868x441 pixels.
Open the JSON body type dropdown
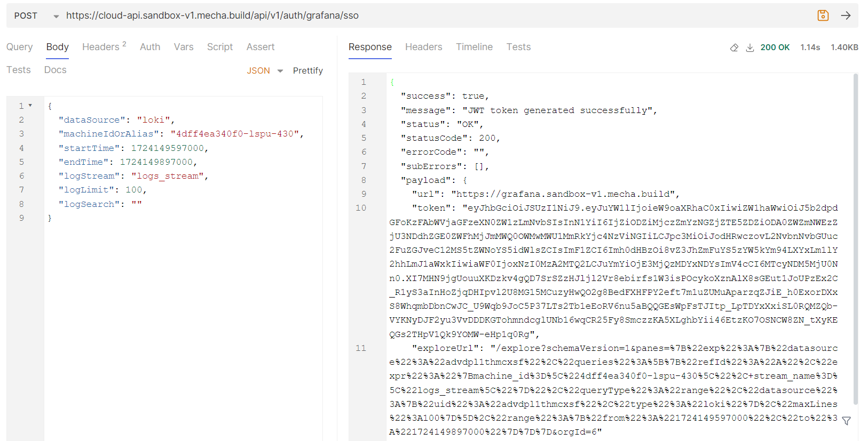[265, 70]
